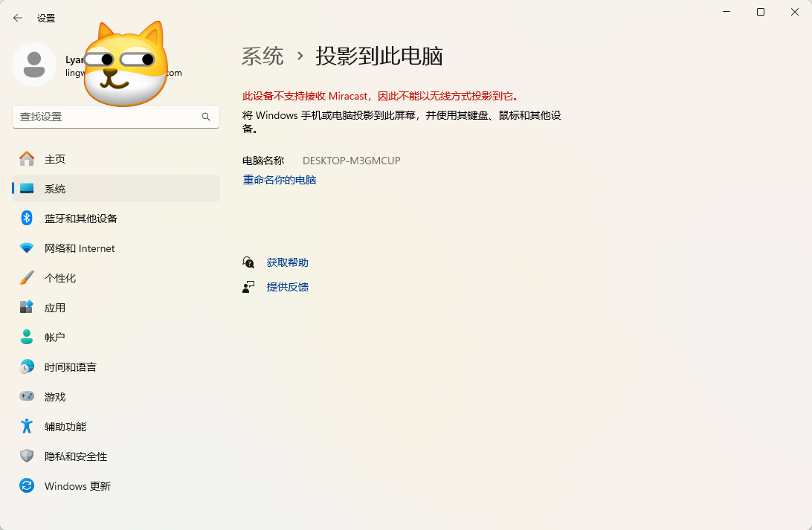Click the 提供反馈 feedback icon
Image resolution: width=812 pixels, height=530 pixels.
point(248,286)
